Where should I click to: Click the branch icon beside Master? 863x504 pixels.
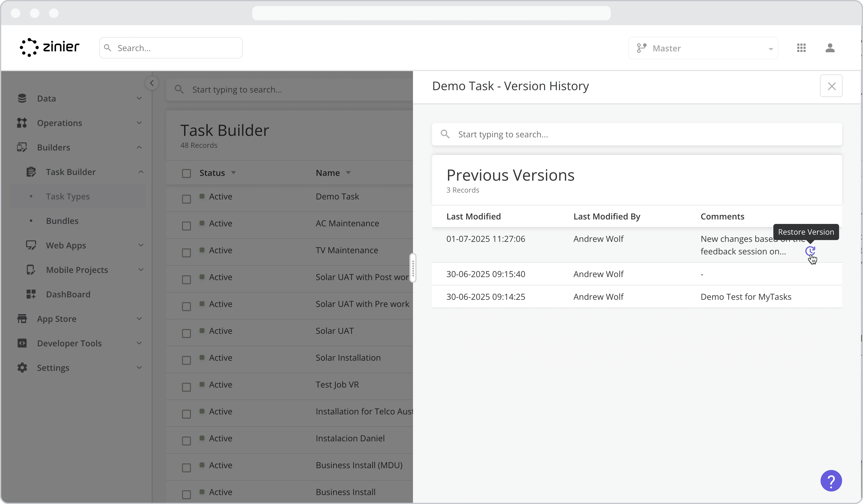(x=642, y=48)
